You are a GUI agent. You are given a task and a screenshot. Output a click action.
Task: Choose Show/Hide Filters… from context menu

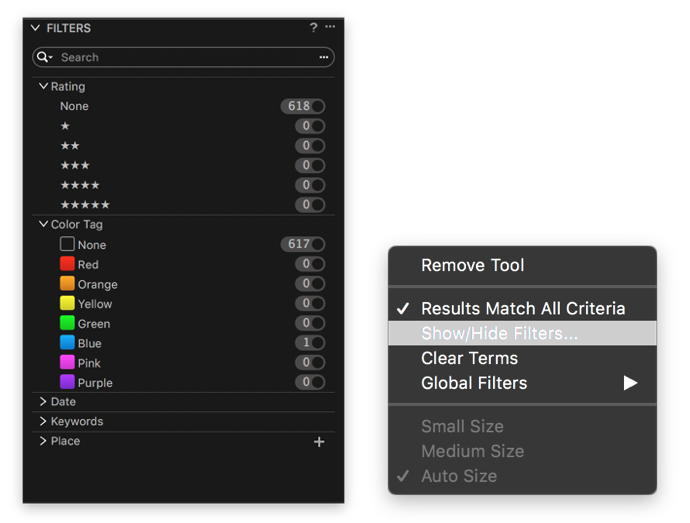click(522, 333)
